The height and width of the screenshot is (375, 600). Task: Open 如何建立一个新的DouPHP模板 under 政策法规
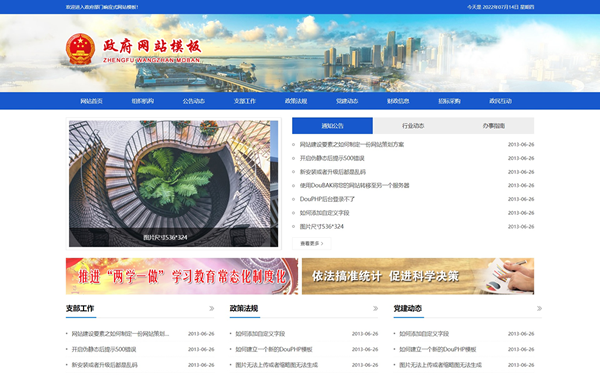point(274,349)
